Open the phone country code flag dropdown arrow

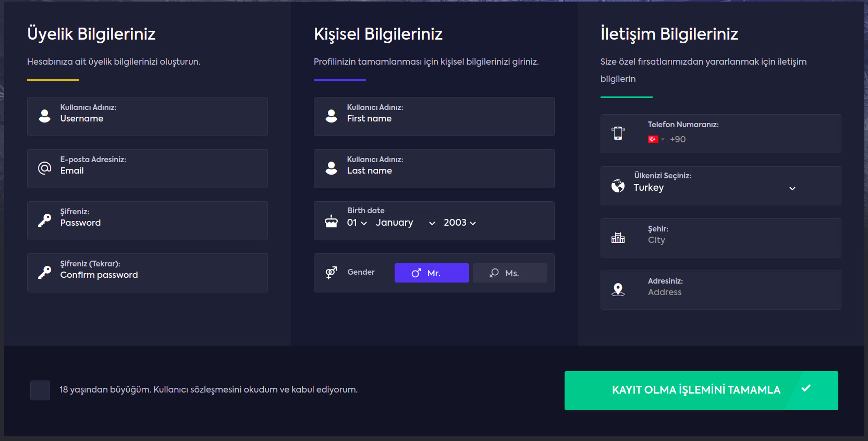663,140
